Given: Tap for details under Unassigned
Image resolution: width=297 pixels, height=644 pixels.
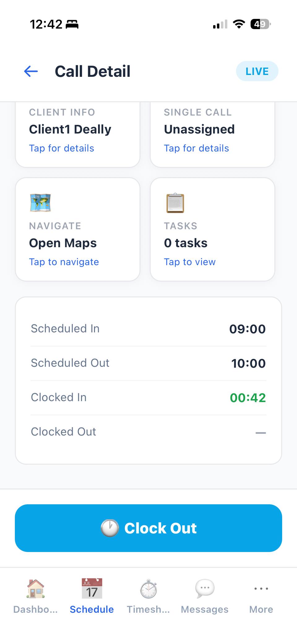Looking at the screenshot, I should [x=196, y=148].
